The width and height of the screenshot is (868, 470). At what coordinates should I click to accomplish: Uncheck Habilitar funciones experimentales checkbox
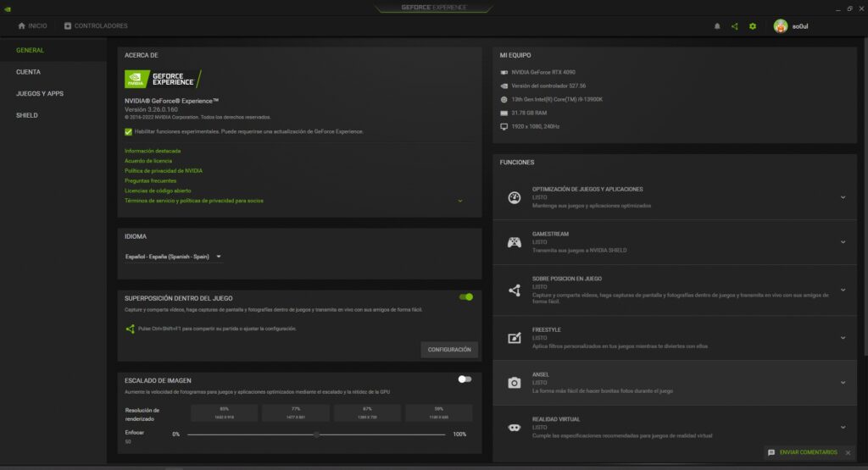click(x=129, y=132)
